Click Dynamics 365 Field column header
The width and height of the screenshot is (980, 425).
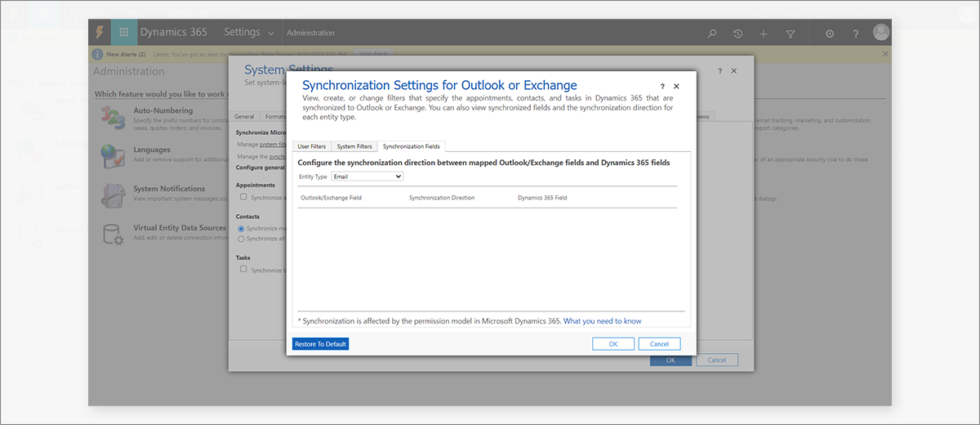[542, 198]
